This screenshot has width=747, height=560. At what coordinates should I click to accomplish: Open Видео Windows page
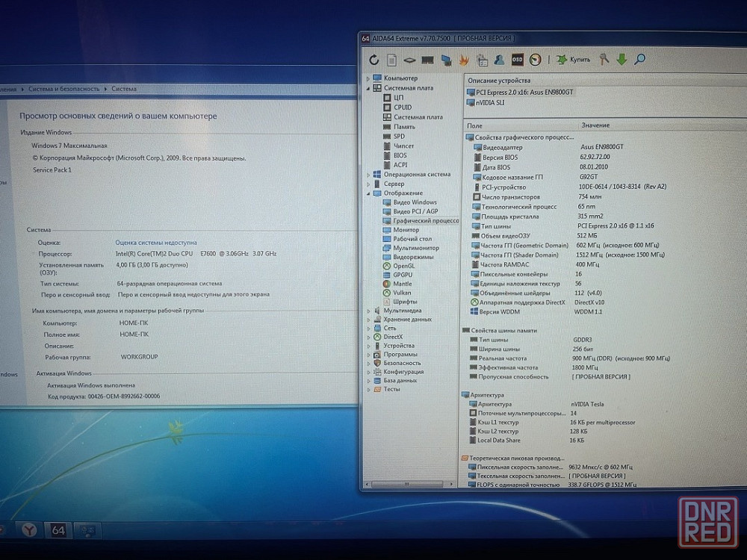409,202
